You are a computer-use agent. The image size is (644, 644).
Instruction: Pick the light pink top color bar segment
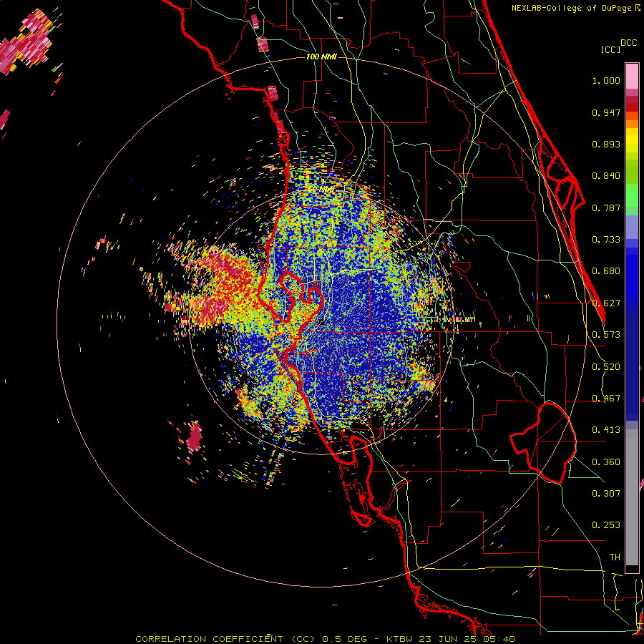click(x=632, y=76)
